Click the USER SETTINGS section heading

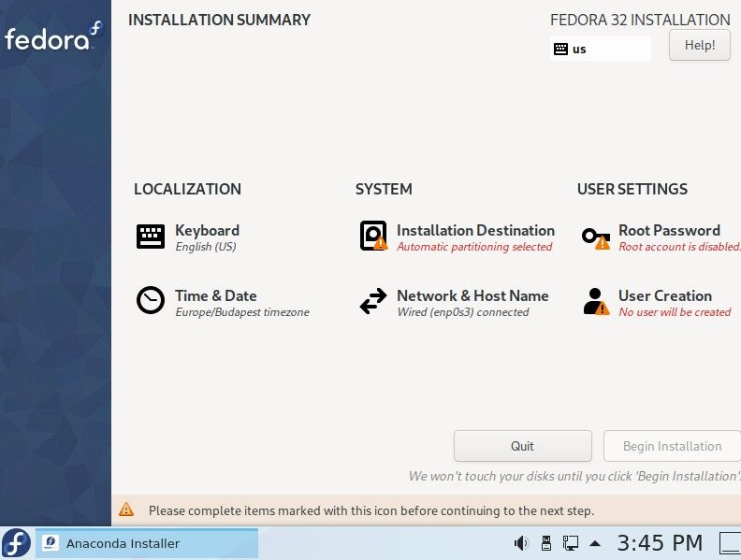632,189
